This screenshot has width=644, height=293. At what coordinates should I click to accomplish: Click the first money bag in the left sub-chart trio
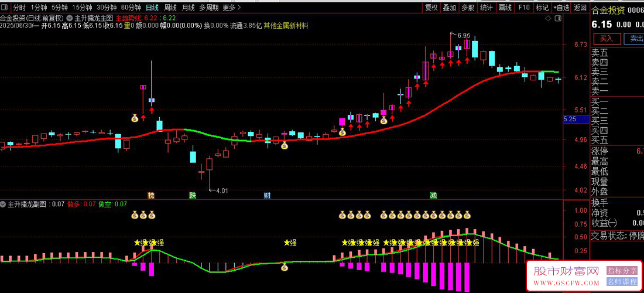[x=135, y=214]
